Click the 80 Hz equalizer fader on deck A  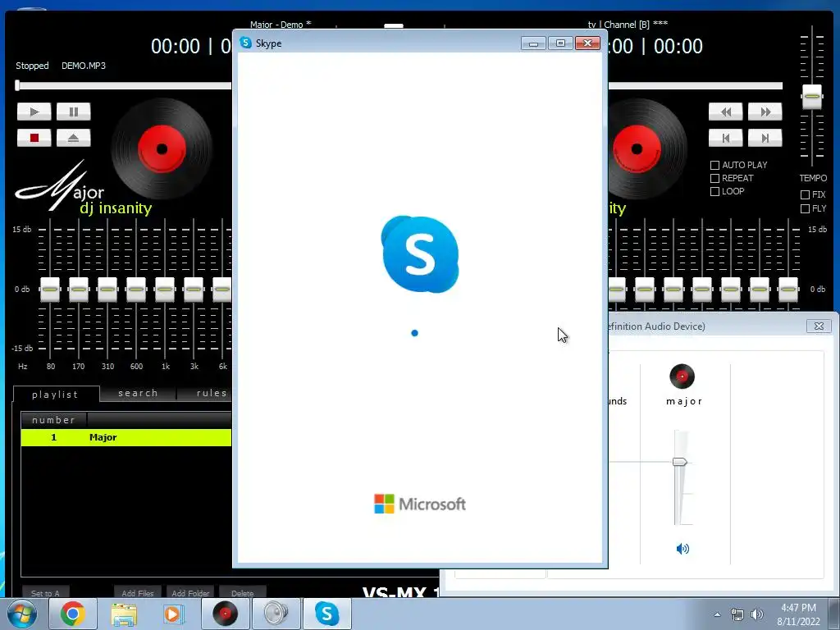coord(50,290)
